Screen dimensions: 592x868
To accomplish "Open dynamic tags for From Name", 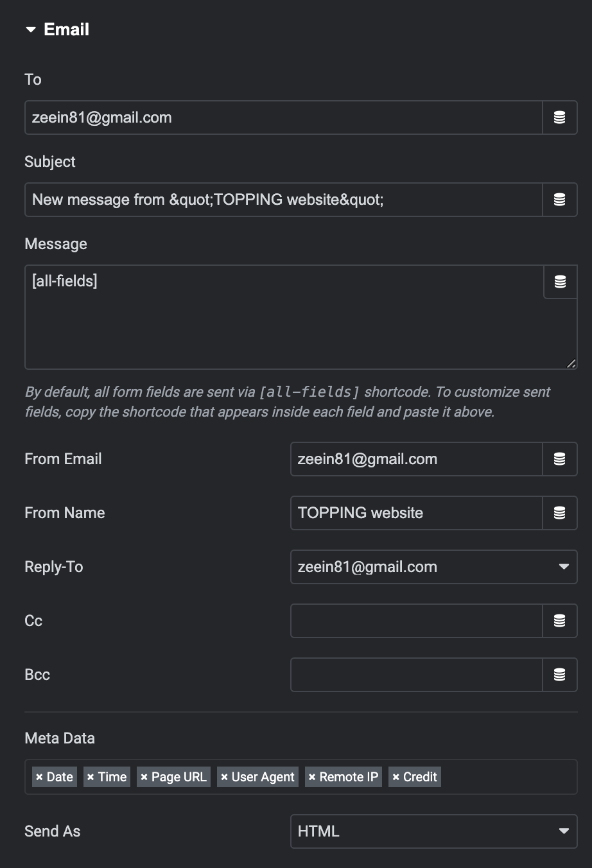I will coord(560,513).
